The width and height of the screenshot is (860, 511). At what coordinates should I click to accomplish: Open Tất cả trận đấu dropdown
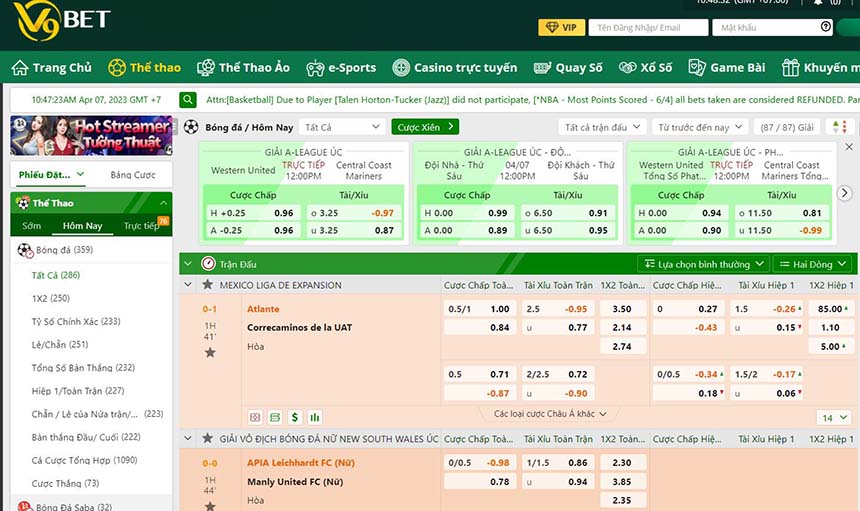click(602, 127)
